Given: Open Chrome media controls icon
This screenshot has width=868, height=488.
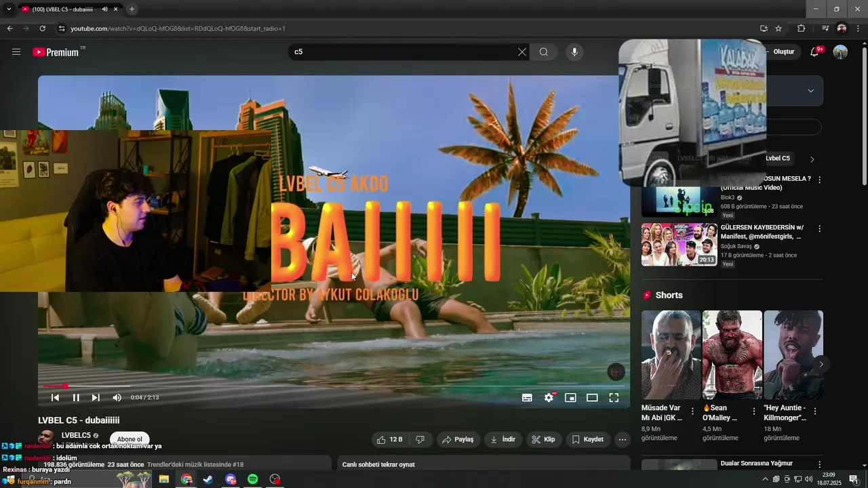Looking at the screenshot, I should (825, 28).
